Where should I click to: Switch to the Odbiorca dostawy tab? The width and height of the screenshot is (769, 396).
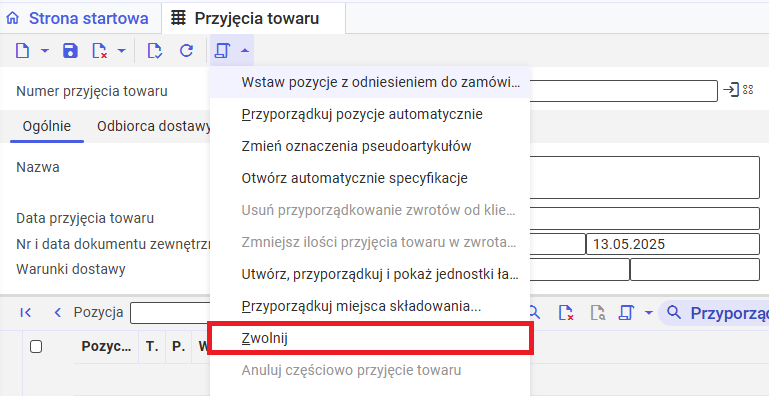coord(154,126)
